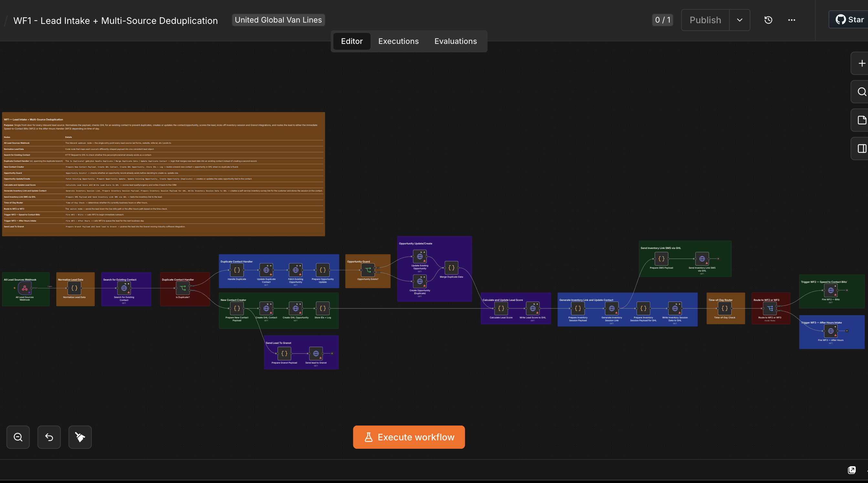Select the Opportunity Exists? node

pos(368,270)
